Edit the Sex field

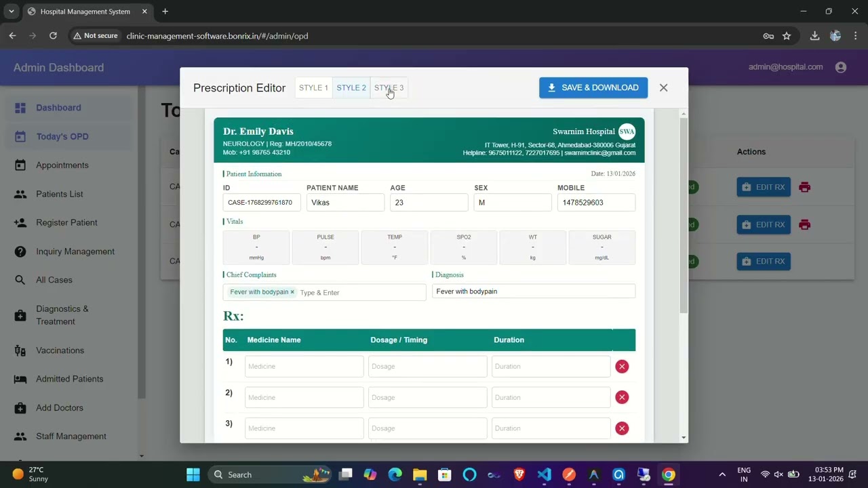pos(513,203)
